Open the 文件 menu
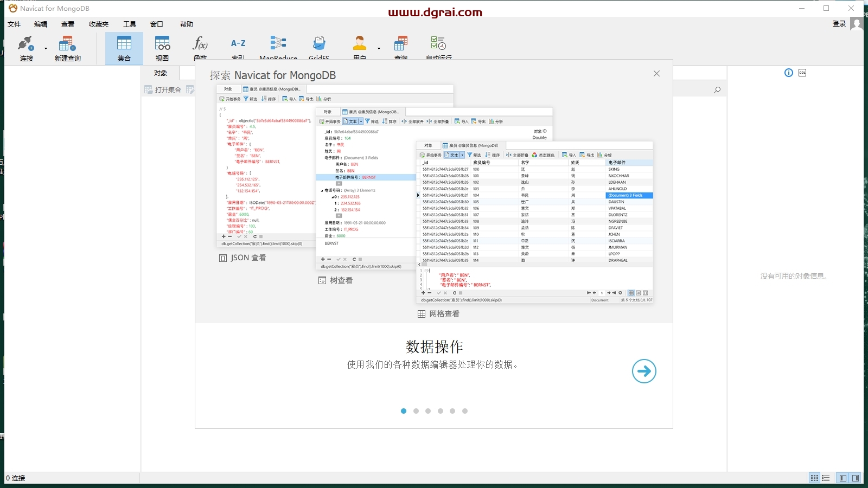The width and height of the screenshot is (868, 488). point(15,24)
